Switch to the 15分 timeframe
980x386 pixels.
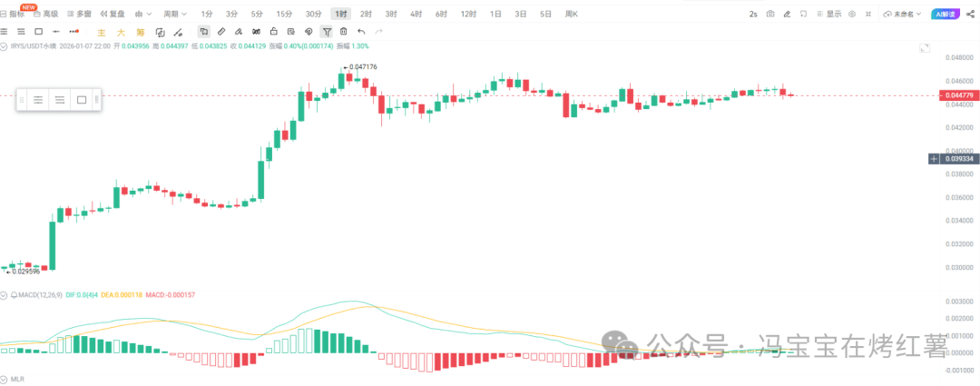coord(284,15)
